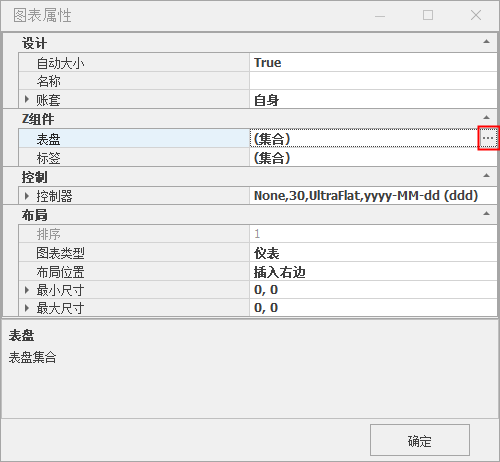Collapse the Z组件 category section
This screenshot has height=462, width=500.
pos(486,117)
